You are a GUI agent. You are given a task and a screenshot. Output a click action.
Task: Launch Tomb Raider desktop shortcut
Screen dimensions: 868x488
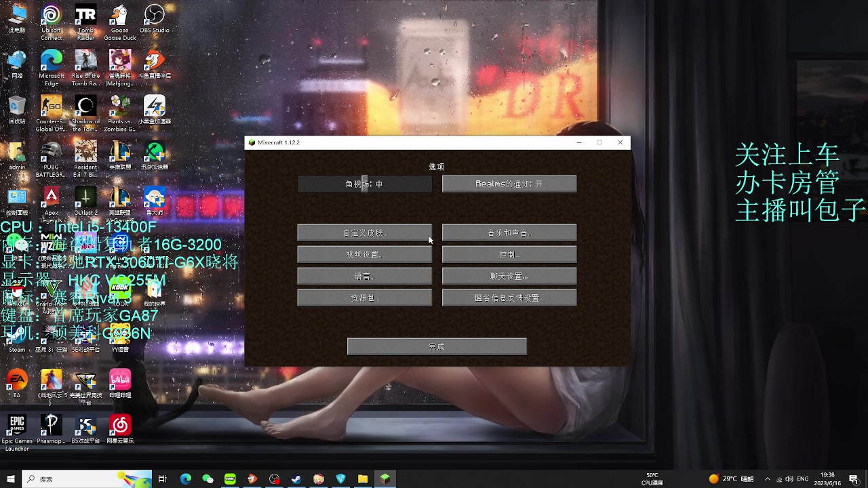85,22
